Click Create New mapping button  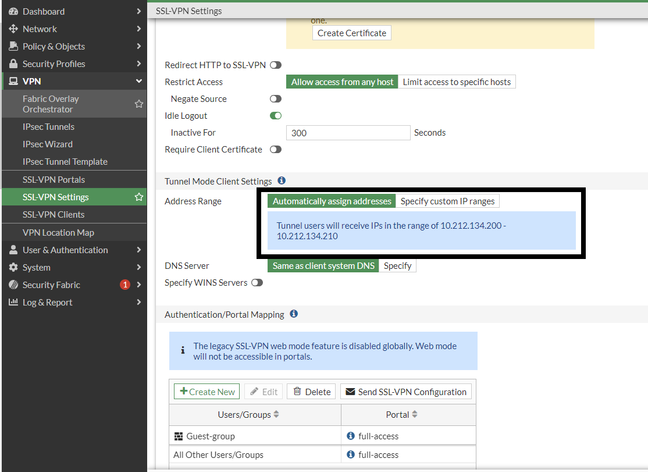pyautogui.click(x=207, y=392)
